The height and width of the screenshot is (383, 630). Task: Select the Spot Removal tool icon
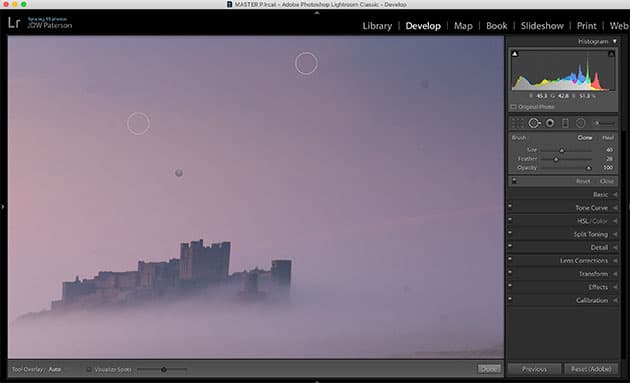click(x=534, y=123)
